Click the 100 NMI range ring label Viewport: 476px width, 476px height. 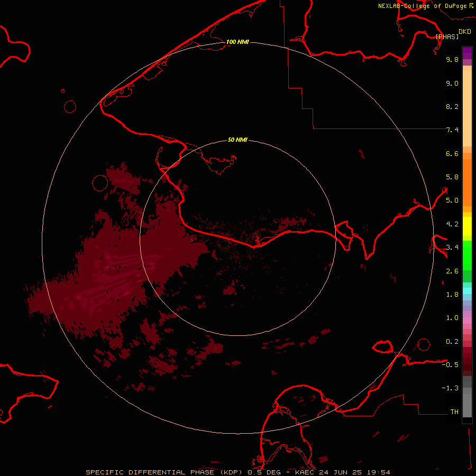point(237,42)
